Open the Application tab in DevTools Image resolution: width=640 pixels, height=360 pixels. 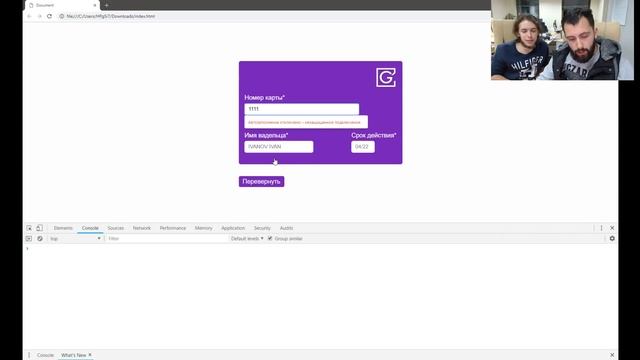(x=233, y=228)
